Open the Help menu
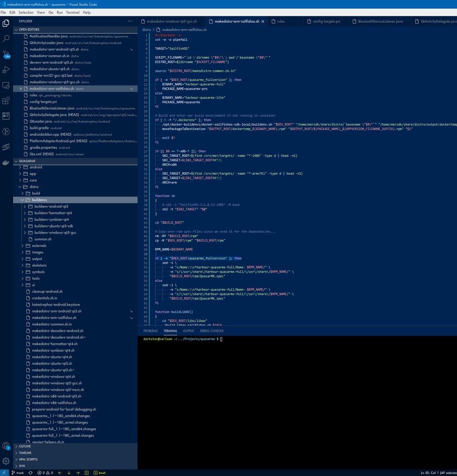457x476 pixels. pyautogui.click(x=87, y=12)
